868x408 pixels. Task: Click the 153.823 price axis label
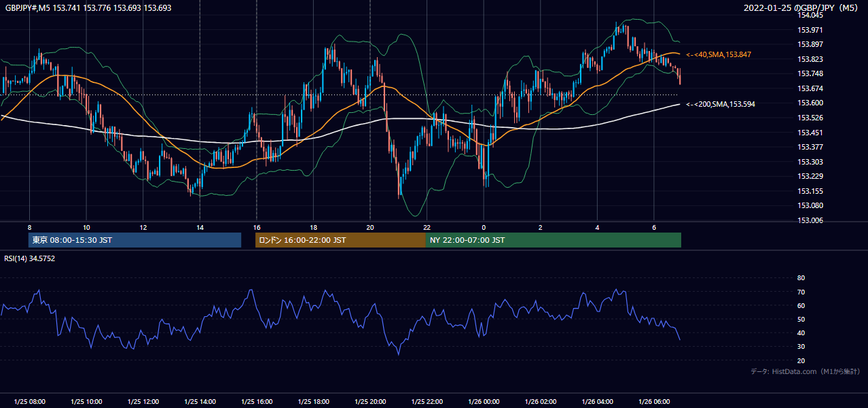pyautogui.click(x=810, y=59)
